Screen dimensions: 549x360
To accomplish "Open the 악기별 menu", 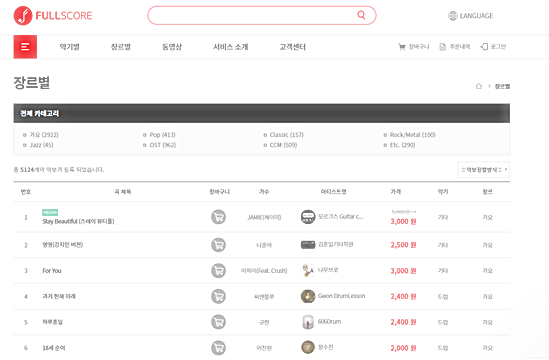I will (70, 47).
